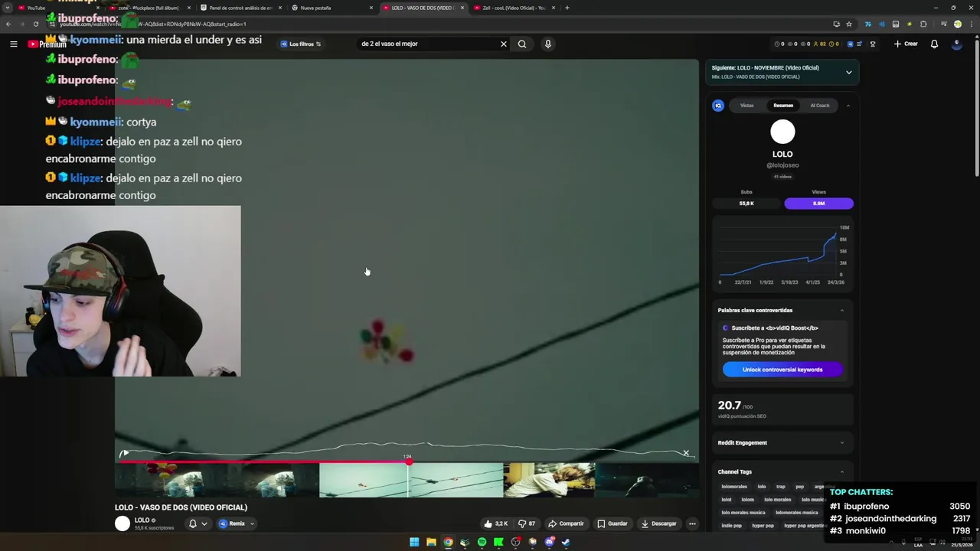This screenshot has height=551, width=980.
Task: Open File Explorer from taskbar
Action: [431, 542]
